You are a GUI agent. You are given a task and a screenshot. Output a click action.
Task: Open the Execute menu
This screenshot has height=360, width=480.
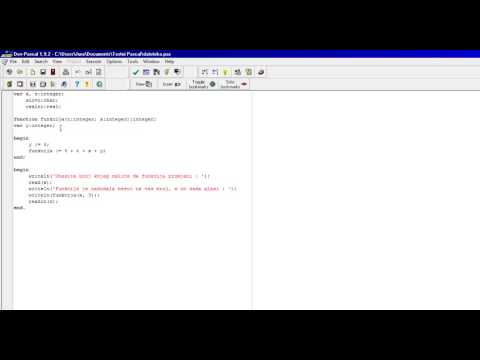94,62
